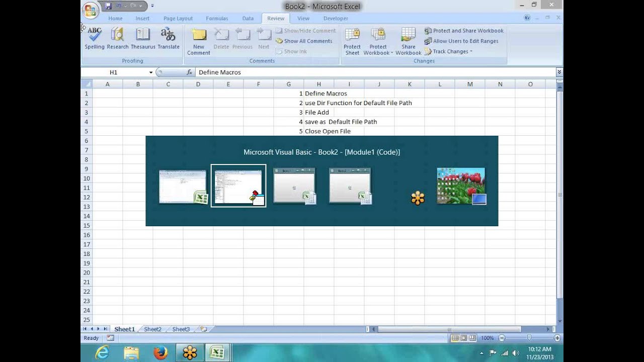Screen dimensions: 644x362
Task: Open Internet Explorer from taskbar
Action: coord(102,353)
